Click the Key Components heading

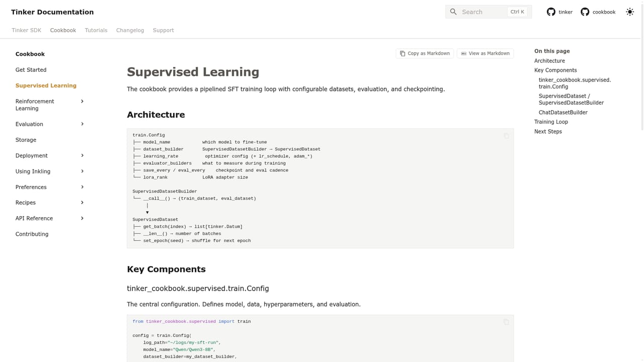(x=166, y=269)
